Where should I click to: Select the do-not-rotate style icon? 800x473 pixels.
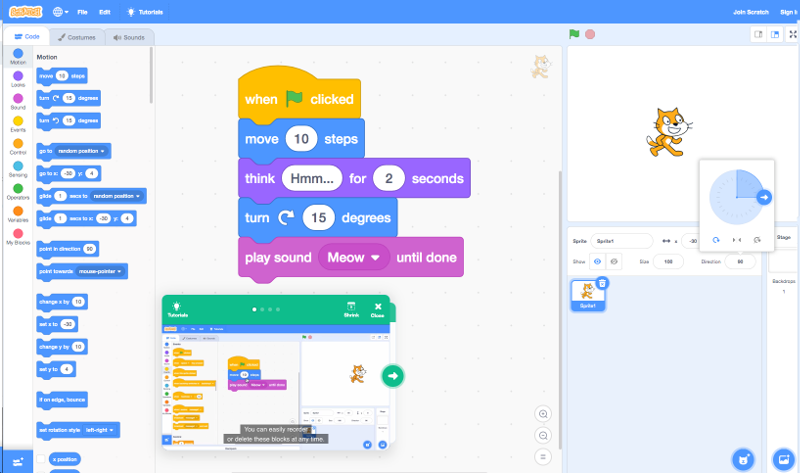757,240
